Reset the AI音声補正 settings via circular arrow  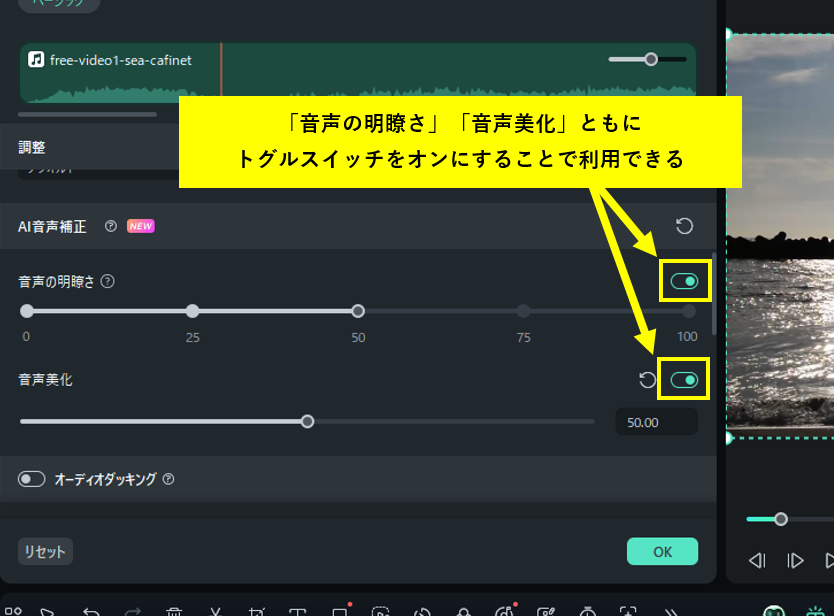click(x=684, y=226)
